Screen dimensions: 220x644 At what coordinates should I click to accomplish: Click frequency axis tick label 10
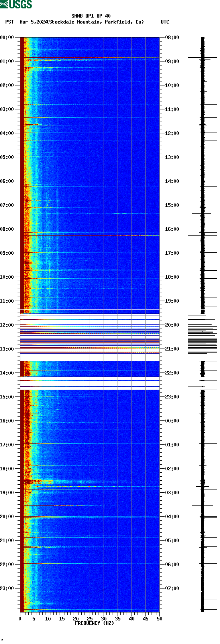[x=48, y=619]
